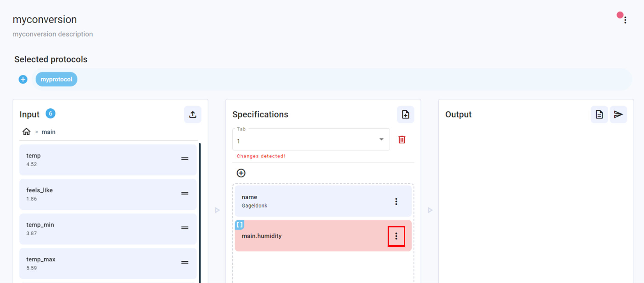The image size is (644, 283).
Task: Add a new specification field with the plus icon
Action: coord(241,173)
